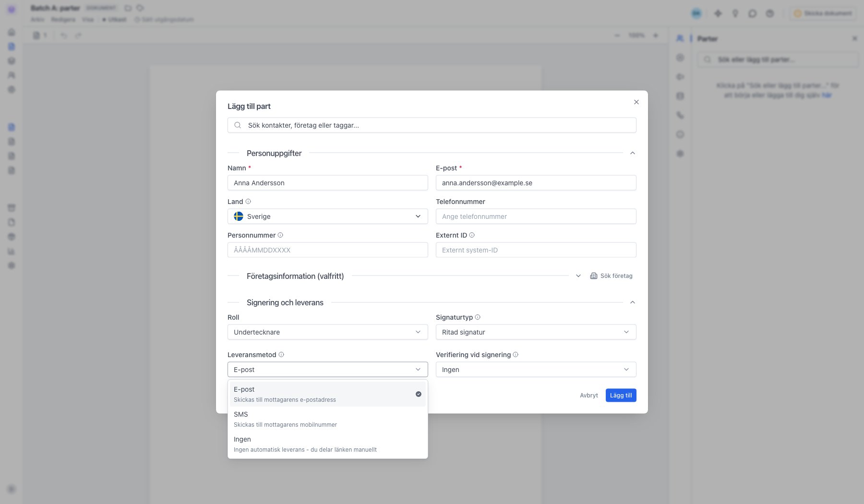Click the Signaturtyp info icon
Image resolution: width=864 pixels, height=504 pixels.
tap(478, 317)
